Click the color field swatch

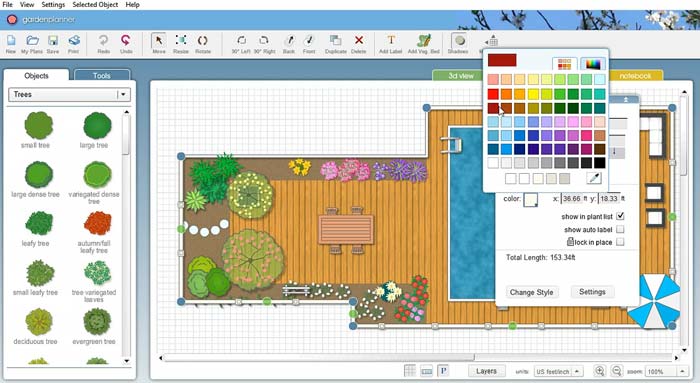click(x=530, y=200)
